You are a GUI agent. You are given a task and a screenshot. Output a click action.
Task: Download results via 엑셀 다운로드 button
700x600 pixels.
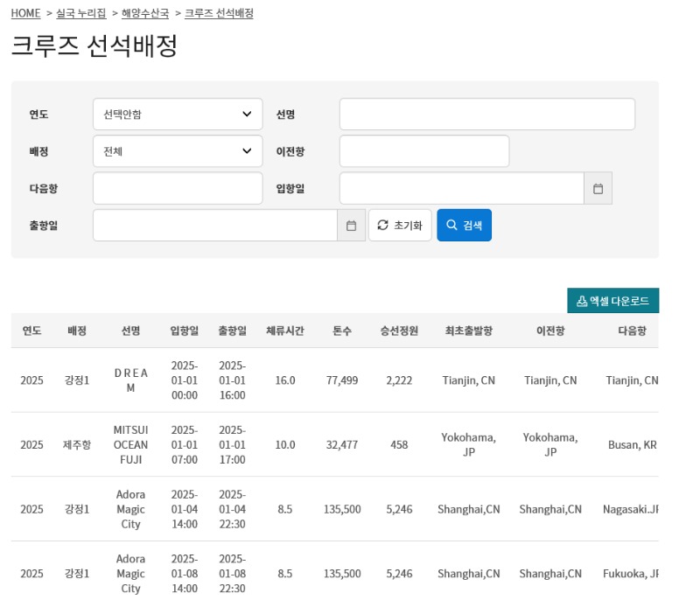(613, 301)
